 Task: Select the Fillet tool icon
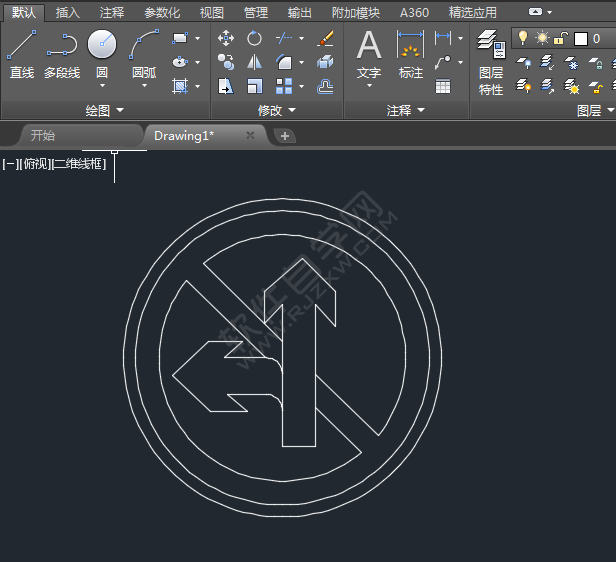click(x=284, y=62)
